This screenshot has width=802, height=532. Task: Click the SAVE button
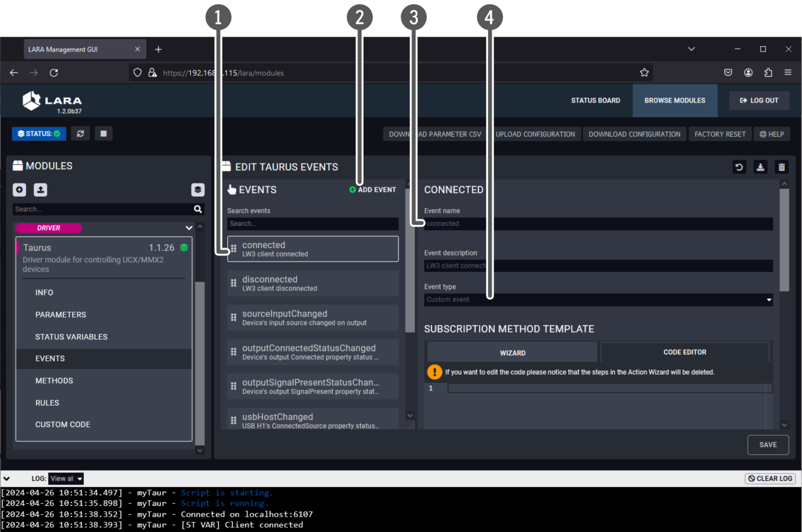coord(768,445)
